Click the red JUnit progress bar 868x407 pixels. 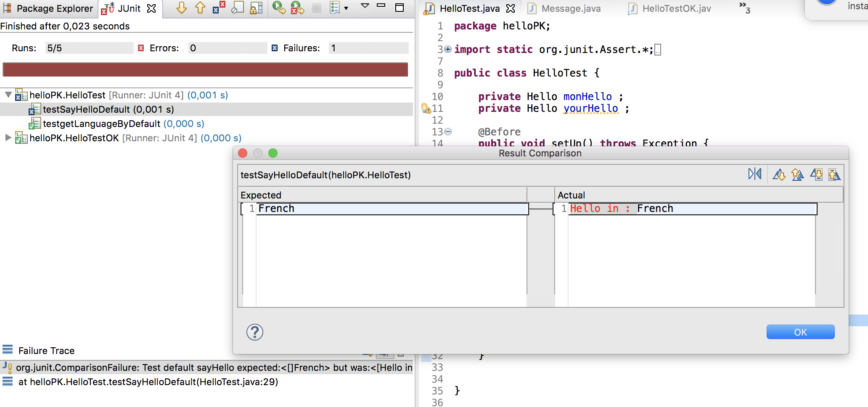[x=205, y=69]
